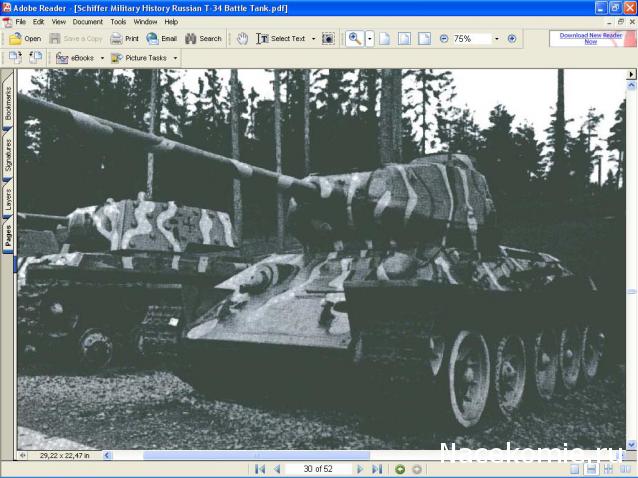Expand the eBooks dropdown
Screen dimensions: 638x478
(x=102, y=58)
